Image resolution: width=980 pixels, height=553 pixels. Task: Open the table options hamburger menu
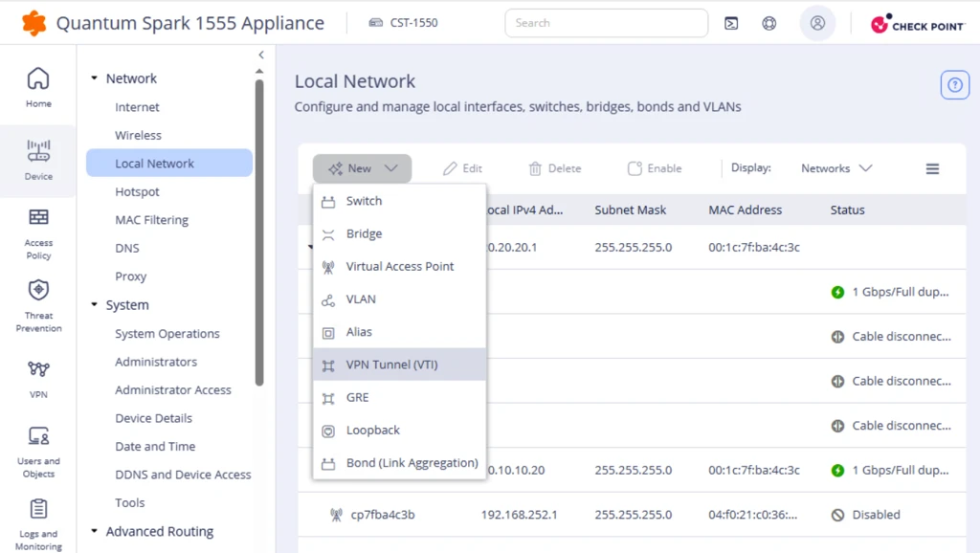(x=932, y=168)
